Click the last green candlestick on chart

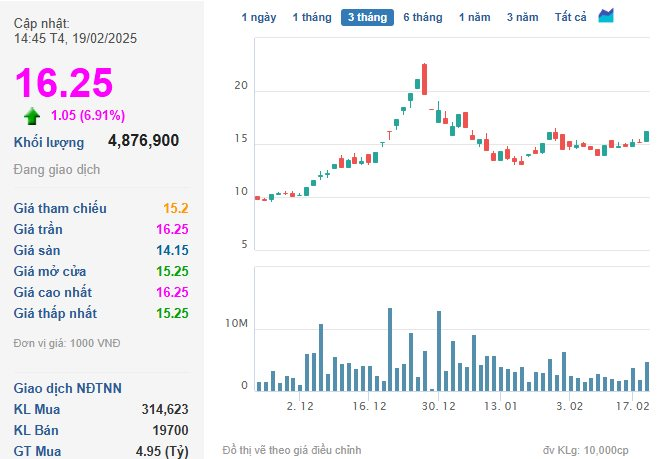pyautogui.click(x=646, y=136)
